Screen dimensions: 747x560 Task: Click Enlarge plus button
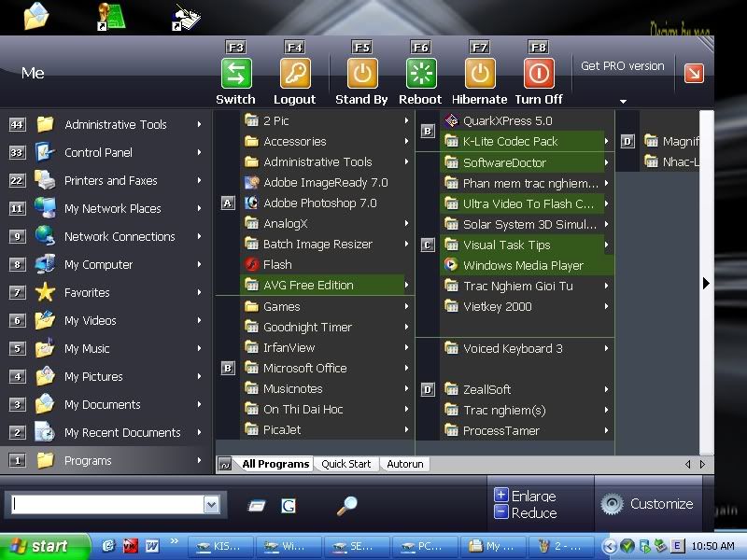[x=501, y=496]
